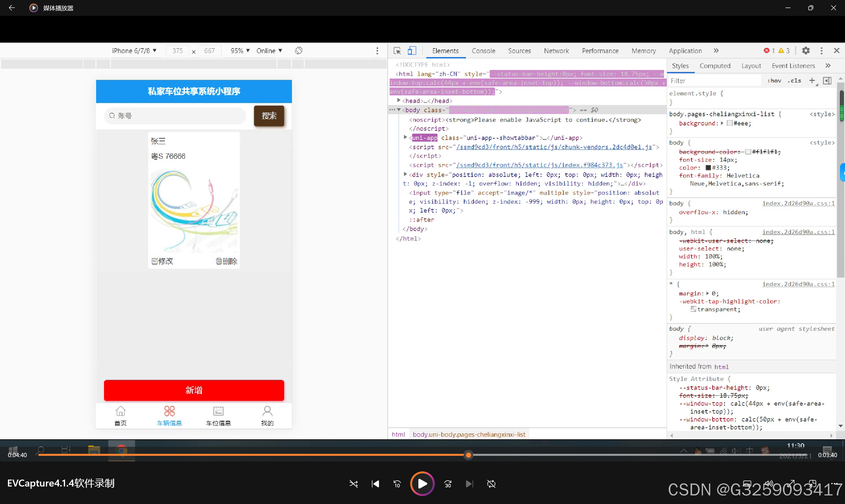Jump to the previous track
Screen dimensions: 845x504
click(375, 484)
